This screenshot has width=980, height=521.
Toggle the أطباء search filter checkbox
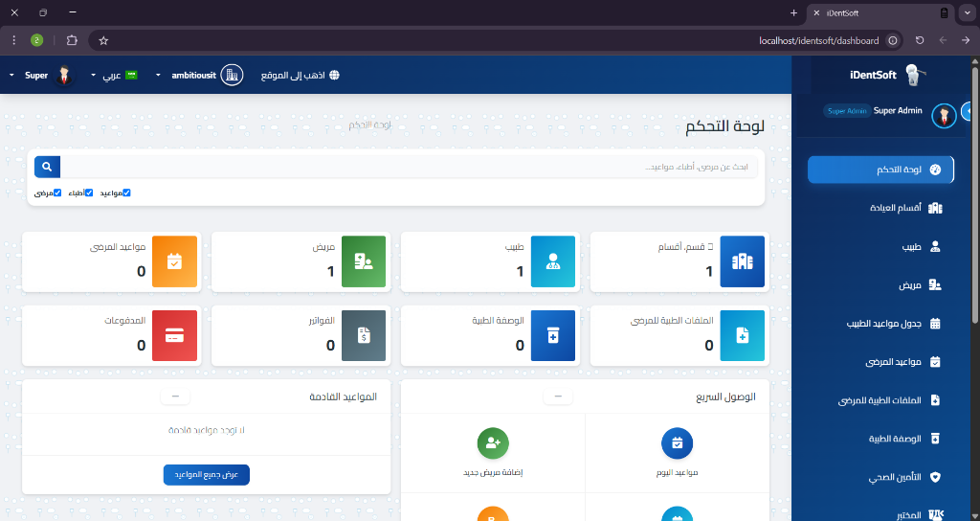[x=89, y=193]
